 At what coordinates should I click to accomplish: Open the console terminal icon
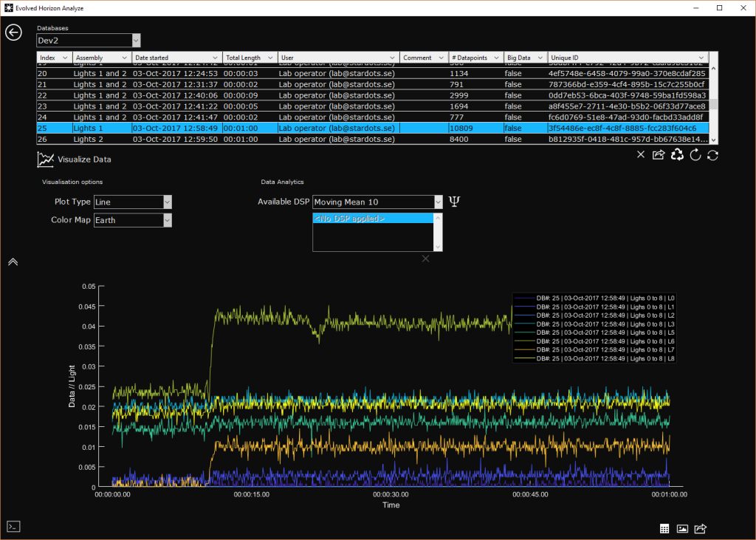(x=13, y=526)
